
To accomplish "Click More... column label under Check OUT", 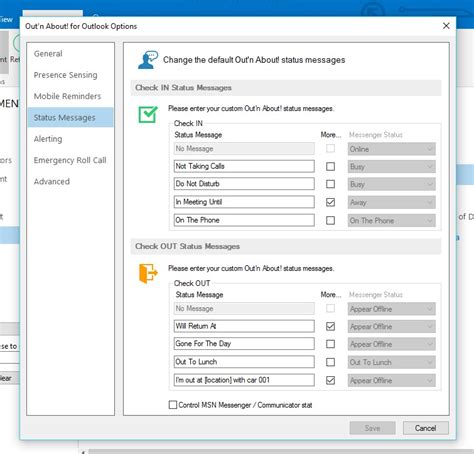I will coord(331,295).
